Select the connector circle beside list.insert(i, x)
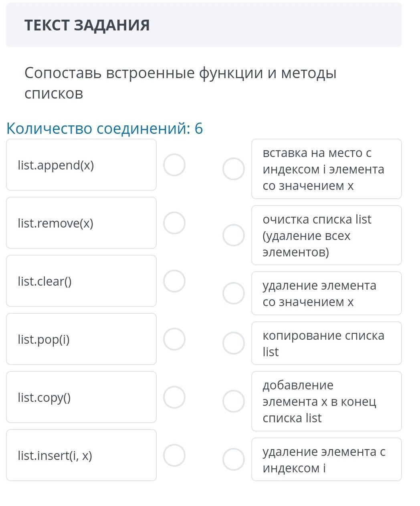420x506 pixels. pyautogui.click(x=174, y=455)
